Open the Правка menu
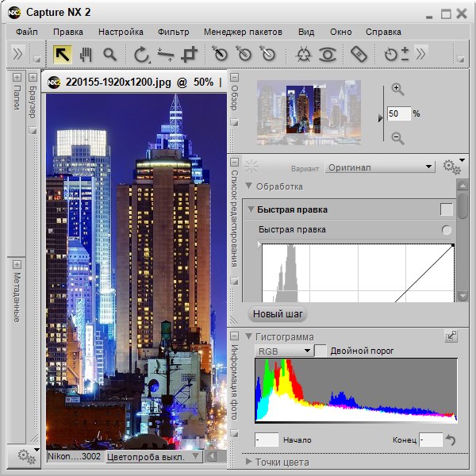Image resolution: width=476 pixels, height=476 pixels. pyautogui.click(x=68, y=32)
